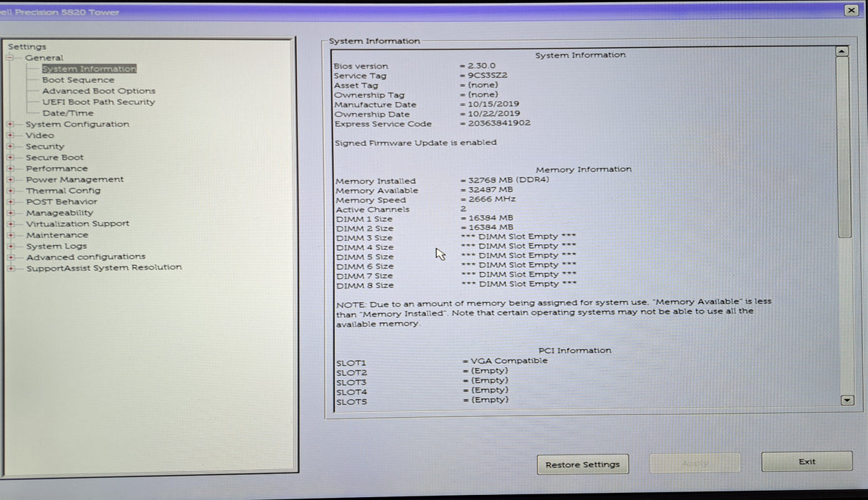
Task: Click the scroll-down arrow in System Information
Action: coord(847,401)
